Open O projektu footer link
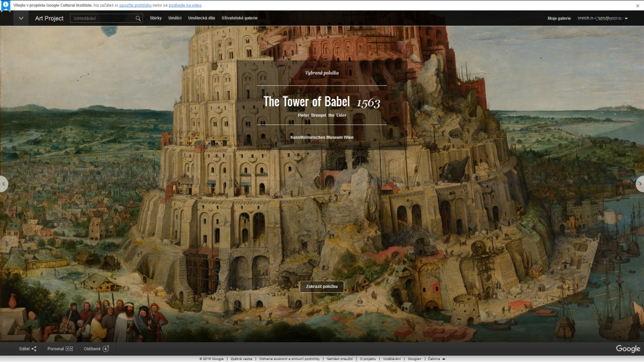Image resolution: width=644 pixels, height=362 pixels. pos(368,359)
